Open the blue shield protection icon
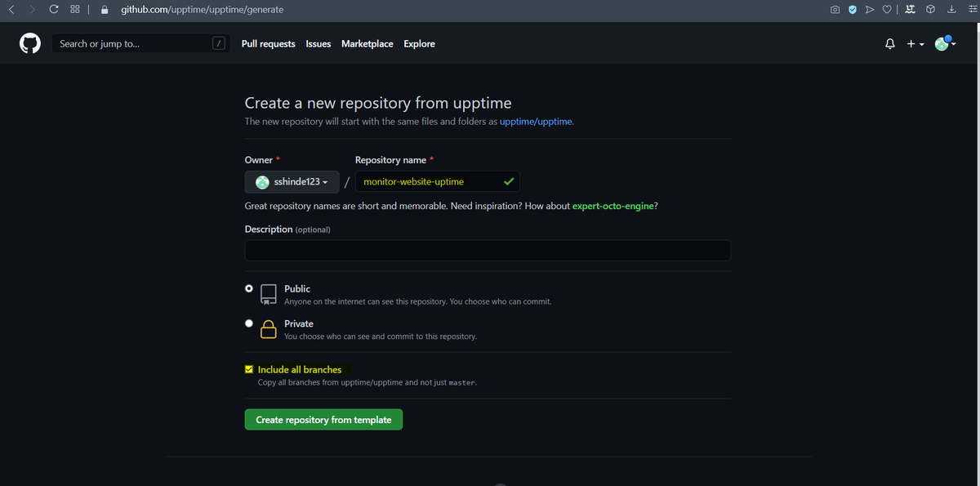This screenshot has height=486, width=980. point(851,9)
